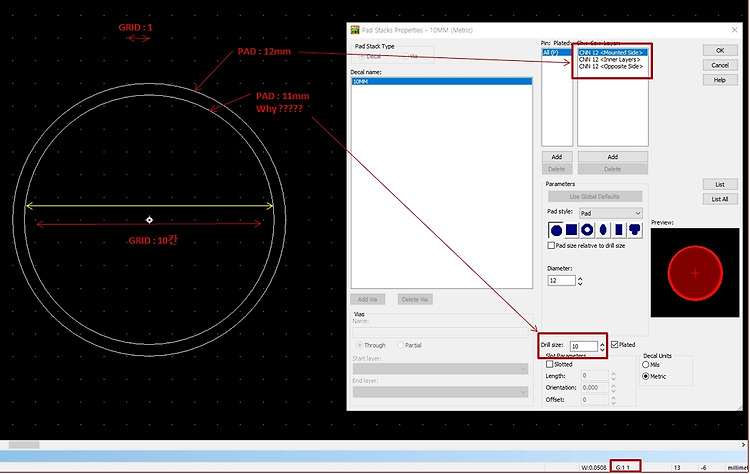This screenshot has width=750, height=474.
Task: Select CNN 12 Mounted Side layer
Action: 613,52
